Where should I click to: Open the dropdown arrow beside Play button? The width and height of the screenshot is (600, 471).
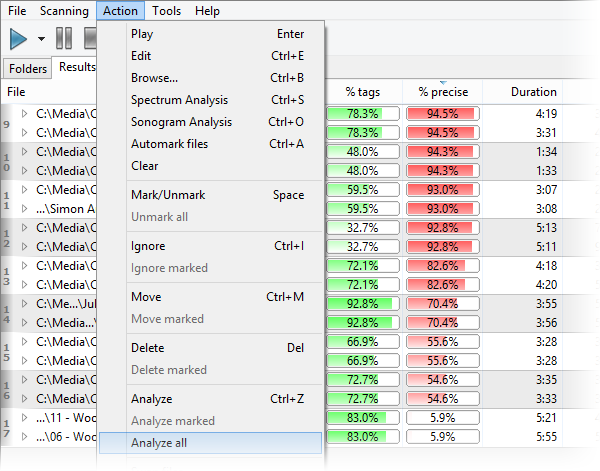pos(41,39)
